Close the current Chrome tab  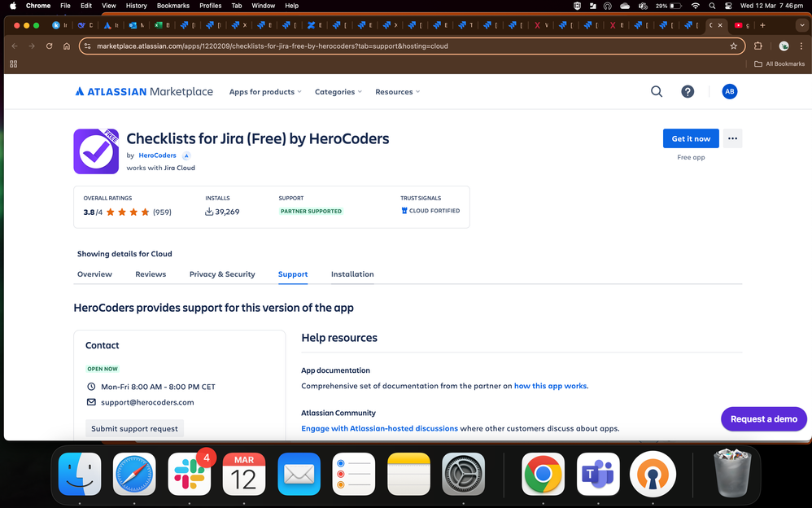click(x=720, y=25)
